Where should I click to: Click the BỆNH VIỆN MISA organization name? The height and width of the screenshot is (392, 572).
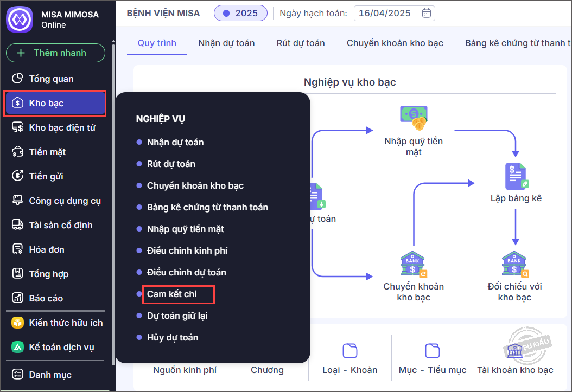[163, 13]
